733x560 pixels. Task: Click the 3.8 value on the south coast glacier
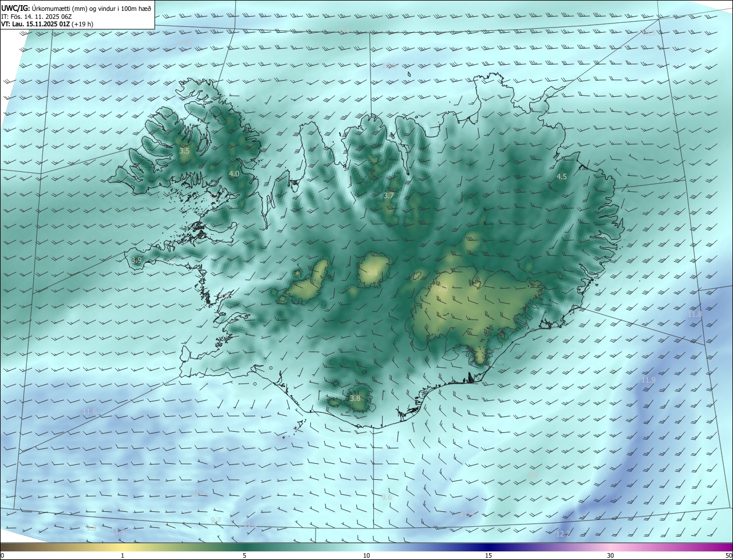click(355, 398)
